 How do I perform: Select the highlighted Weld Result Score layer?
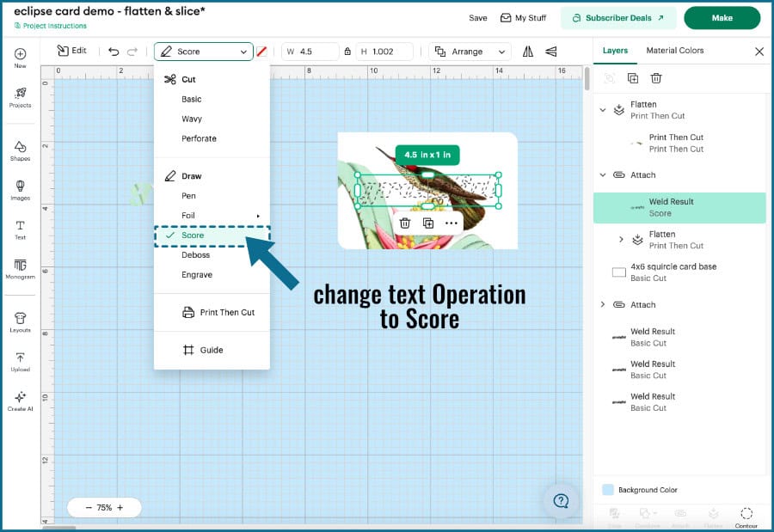pos(679,208)
